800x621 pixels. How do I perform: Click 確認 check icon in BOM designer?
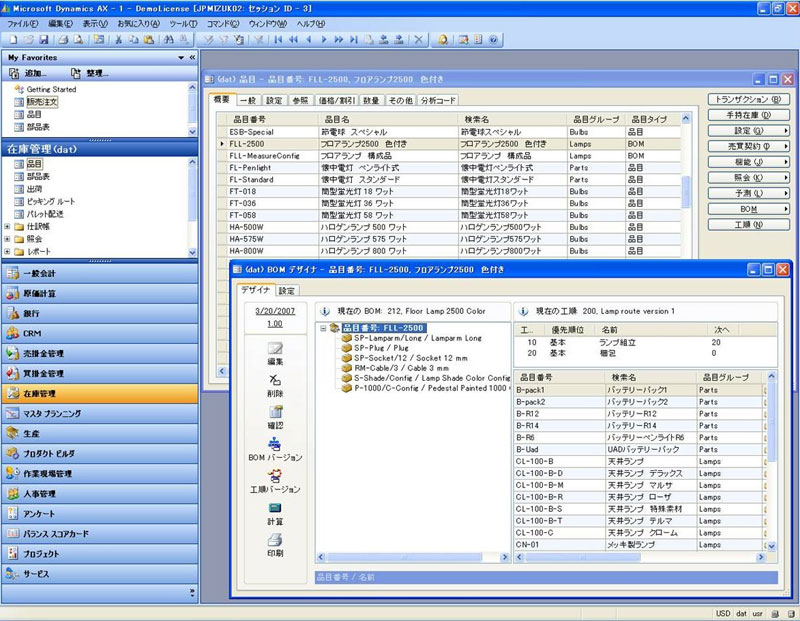pyautogui.click(x=275, y=417)
